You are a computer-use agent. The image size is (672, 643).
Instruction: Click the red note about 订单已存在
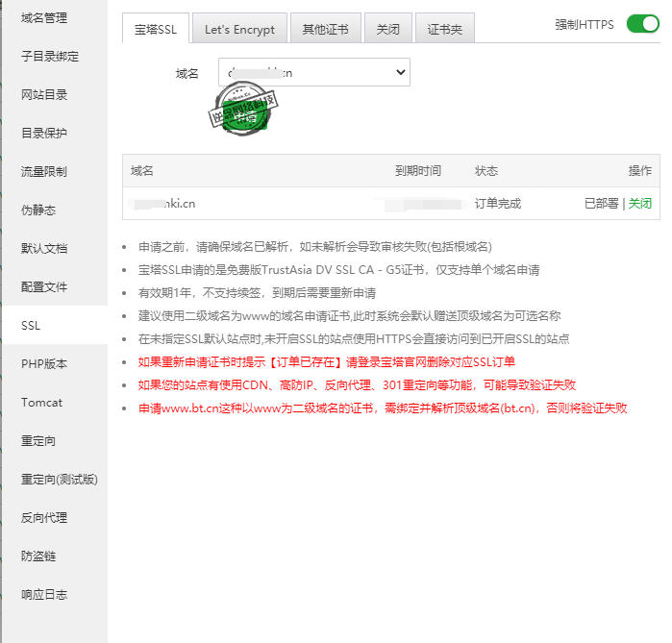coord(326,362)
